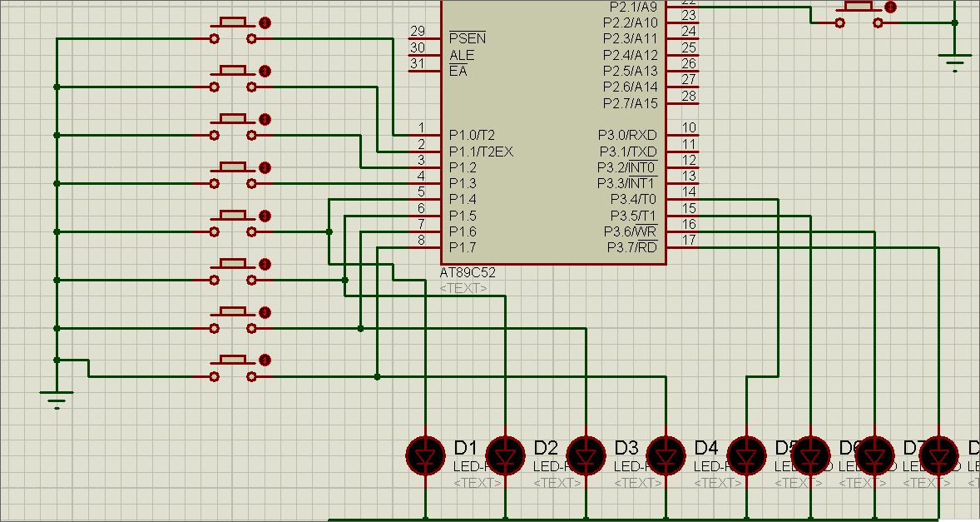The width and height of the screenshot is (980, 522).
Task: Click the PSEN pin label
Action: pyautogui.click(x=468, y=38)
